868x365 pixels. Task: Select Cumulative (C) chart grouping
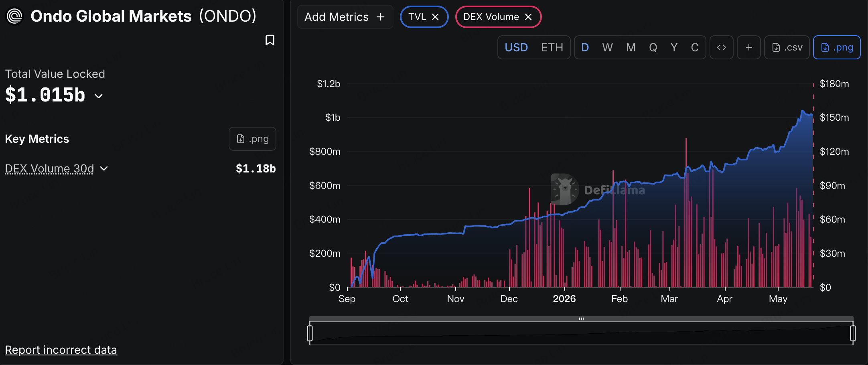[695, 47]
